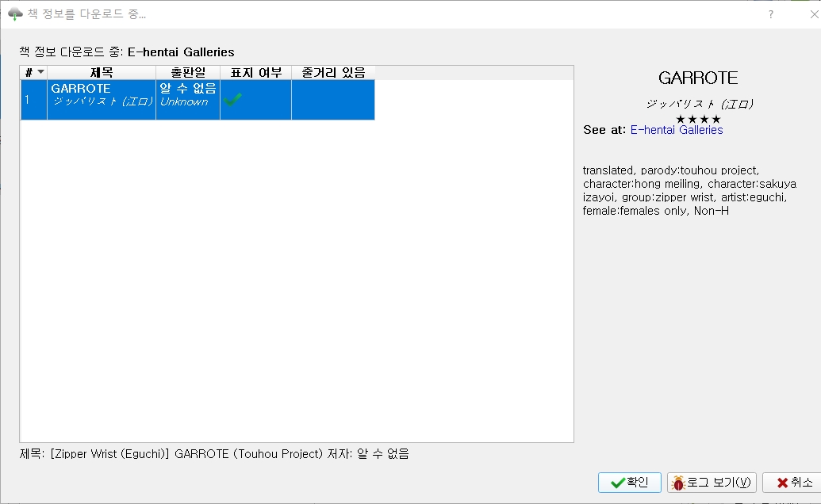This screenshot has height=504, width=821.
Task: Click the GARROTE heading in details pane
Action: tap(698, 78)
